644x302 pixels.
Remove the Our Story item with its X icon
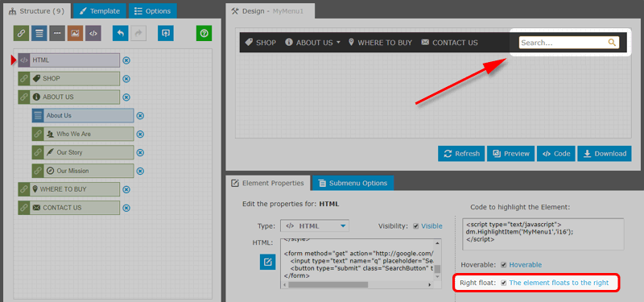click(x=140, y=152)
